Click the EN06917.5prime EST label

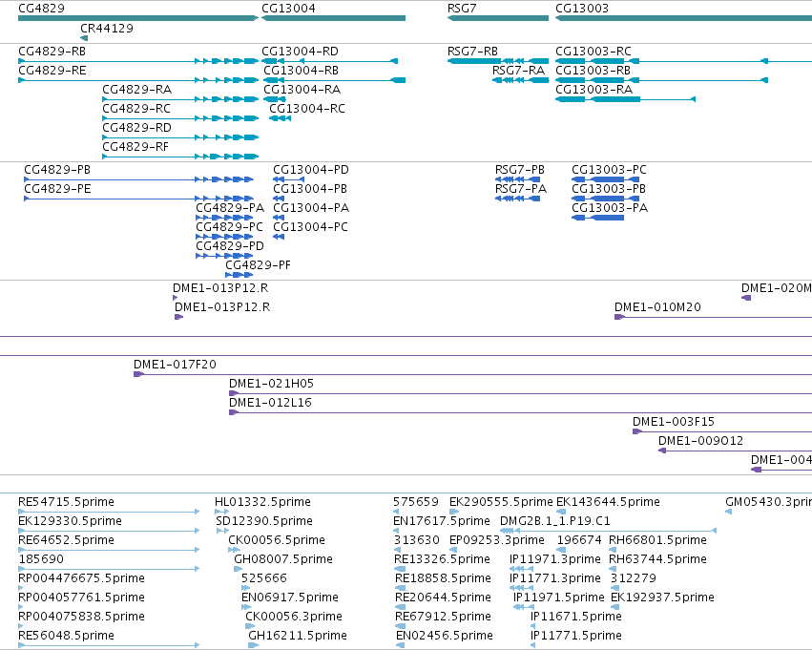(x=290, y=598)
